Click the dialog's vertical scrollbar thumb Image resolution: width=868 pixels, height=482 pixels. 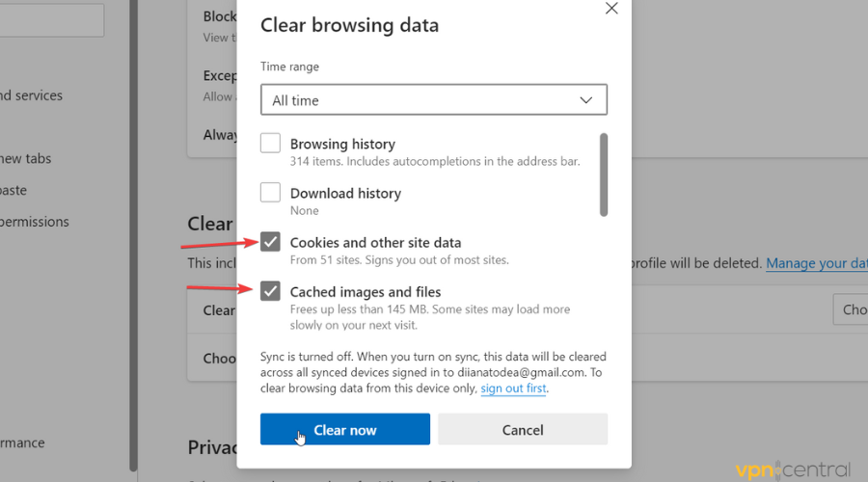pos(604,174)
